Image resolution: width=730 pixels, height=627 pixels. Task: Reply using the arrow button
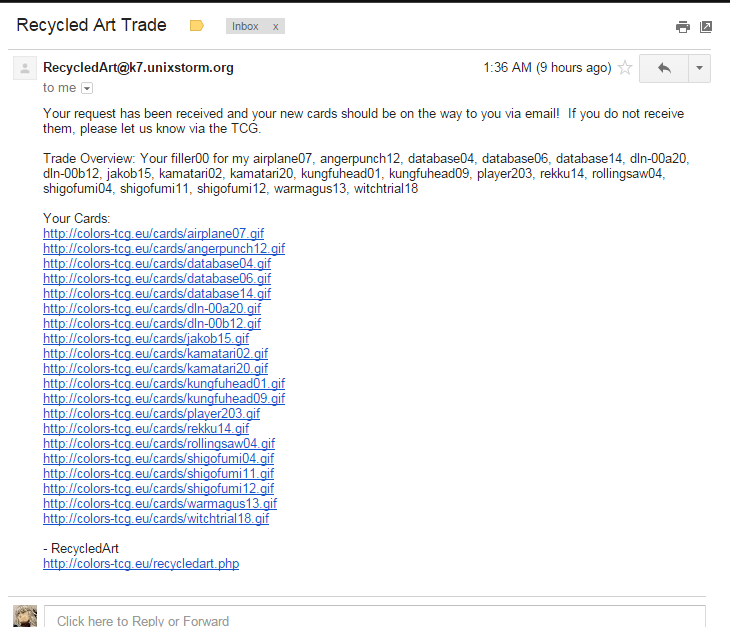point(664,68)
